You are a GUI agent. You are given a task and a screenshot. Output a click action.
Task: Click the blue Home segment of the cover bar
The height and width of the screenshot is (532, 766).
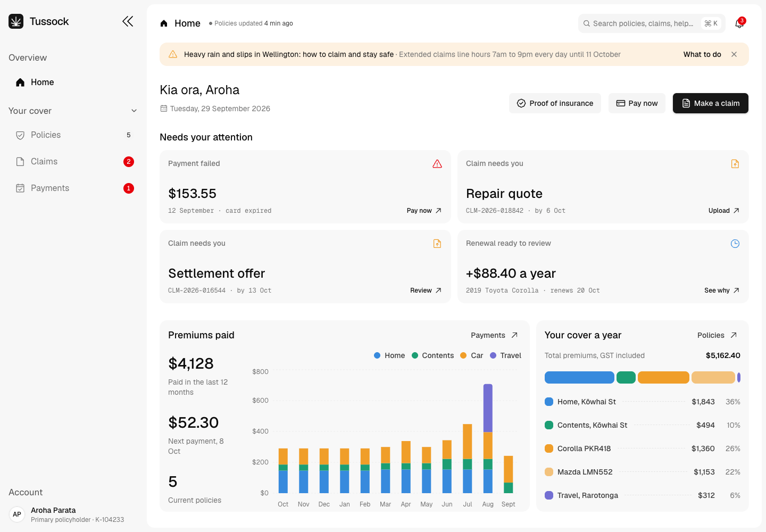pyautogui.click(x=579, y=378)
